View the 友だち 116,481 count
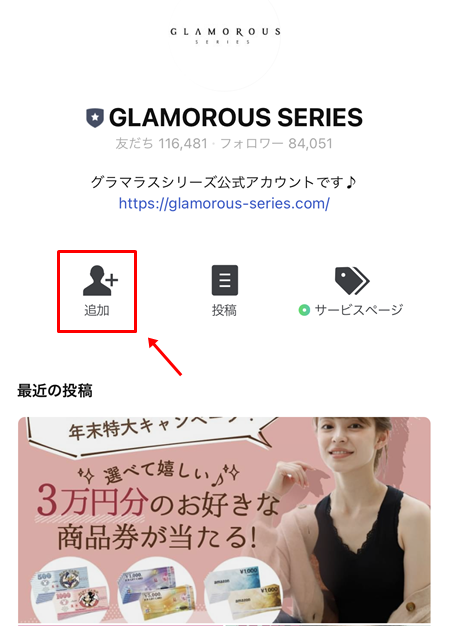450x626 pixels. coord(161,143)
